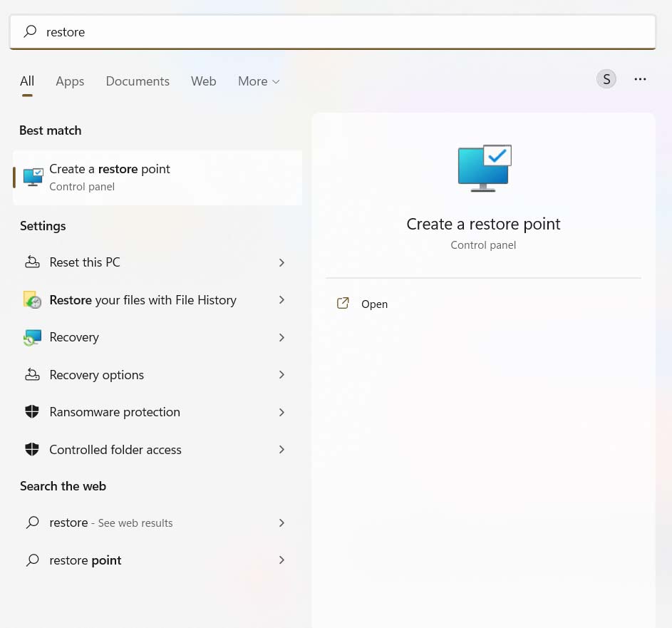Select the Recovery options icon

click(32, 374)
